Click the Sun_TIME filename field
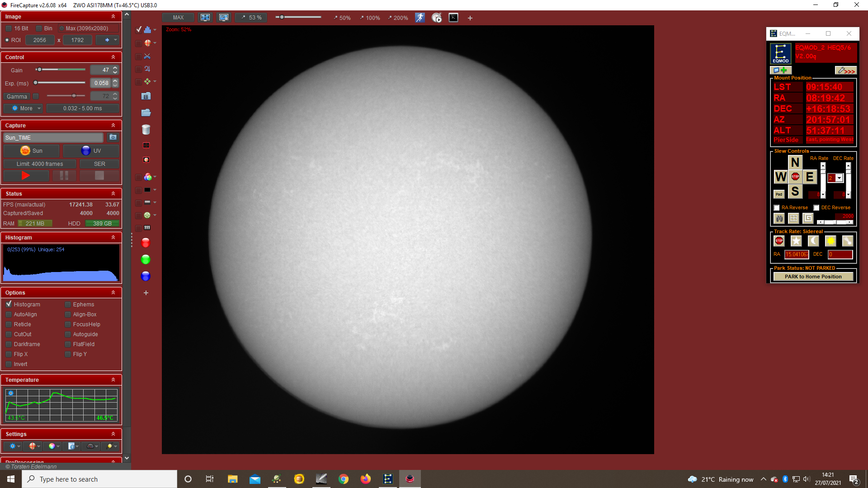The width and height of the screenshot is (868, 488). tap(53, 138)
